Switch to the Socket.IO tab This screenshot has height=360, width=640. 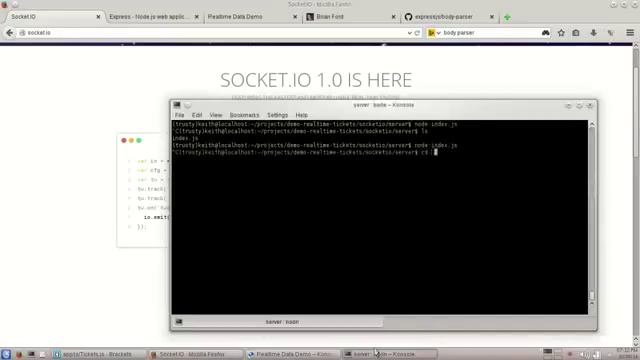(x=53, y=17)
